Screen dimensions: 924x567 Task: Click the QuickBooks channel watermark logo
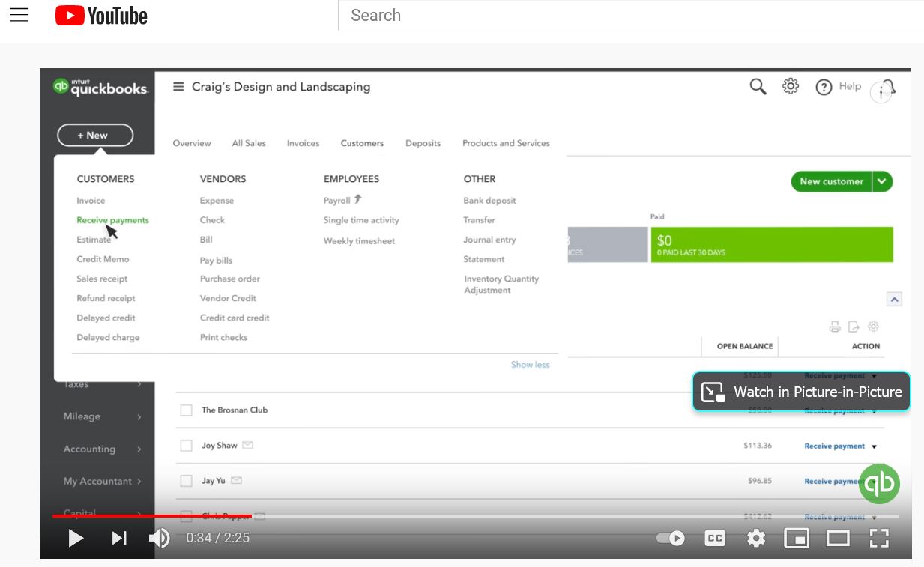(879, 484)
